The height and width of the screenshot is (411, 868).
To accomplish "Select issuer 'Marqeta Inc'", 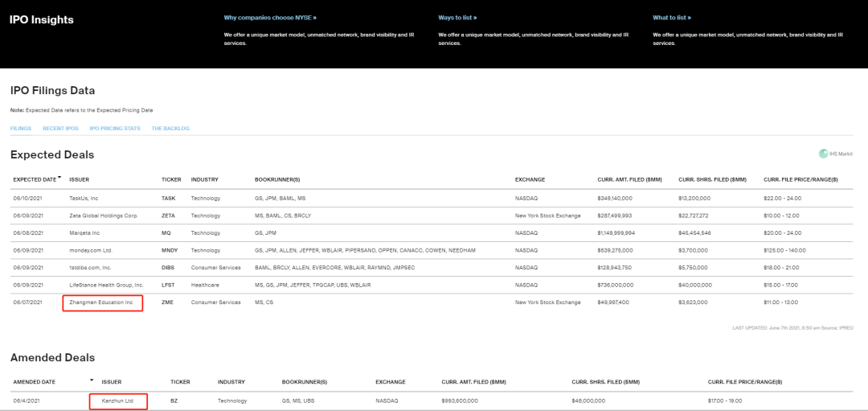I will [x=84, y=232].
